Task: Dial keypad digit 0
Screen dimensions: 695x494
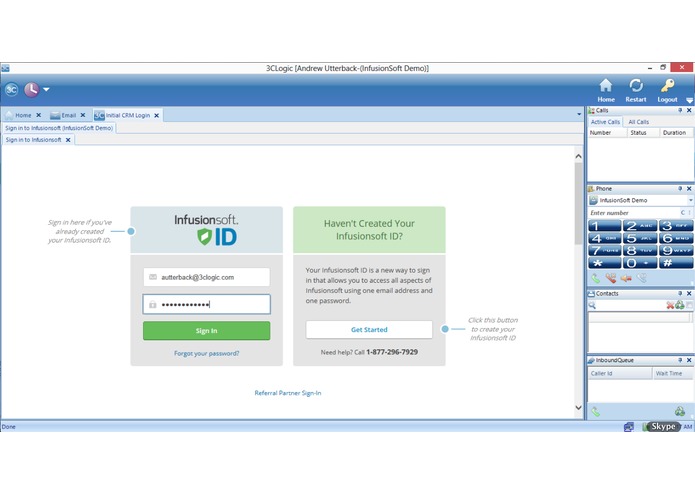Action: point(640,263)
